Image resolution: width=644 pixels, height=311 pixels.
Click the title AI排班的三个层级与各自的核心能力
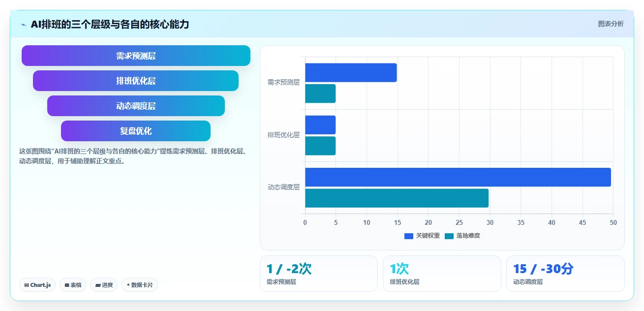[x=110, y=24]
